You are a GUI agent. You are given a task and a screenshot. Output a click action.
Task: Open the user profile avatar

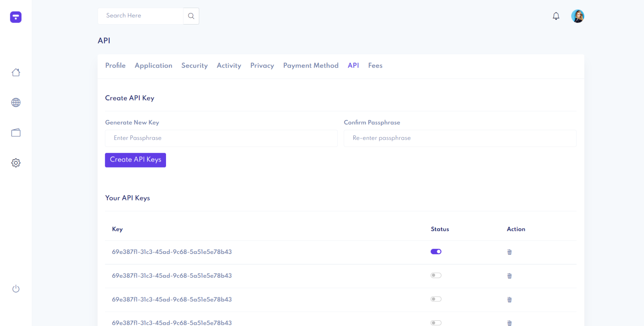click(x=577, y=16)
